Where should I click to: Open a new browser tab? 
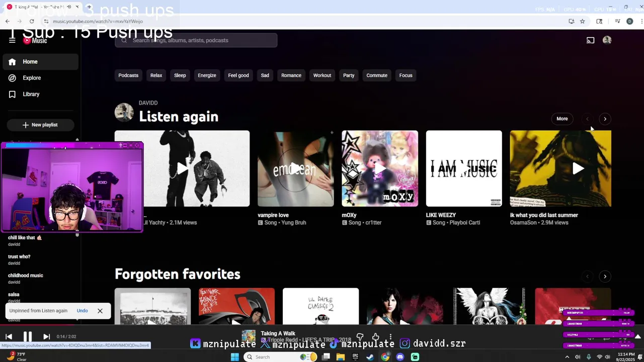point(89,7)
